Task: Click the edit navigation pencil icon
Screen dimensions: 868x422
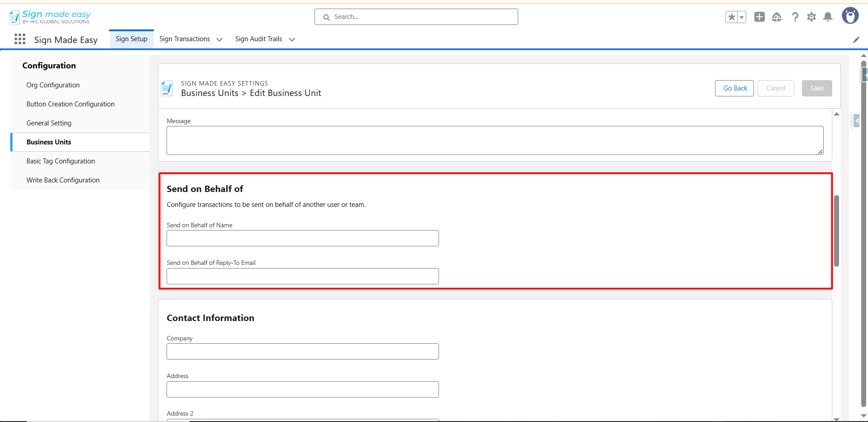Action: click(856, 40)
